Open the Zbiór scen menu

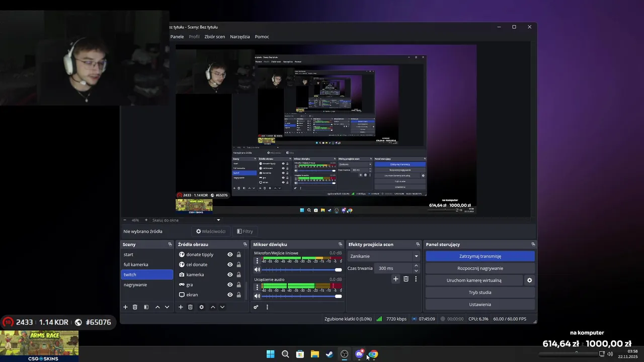(215, 37)
